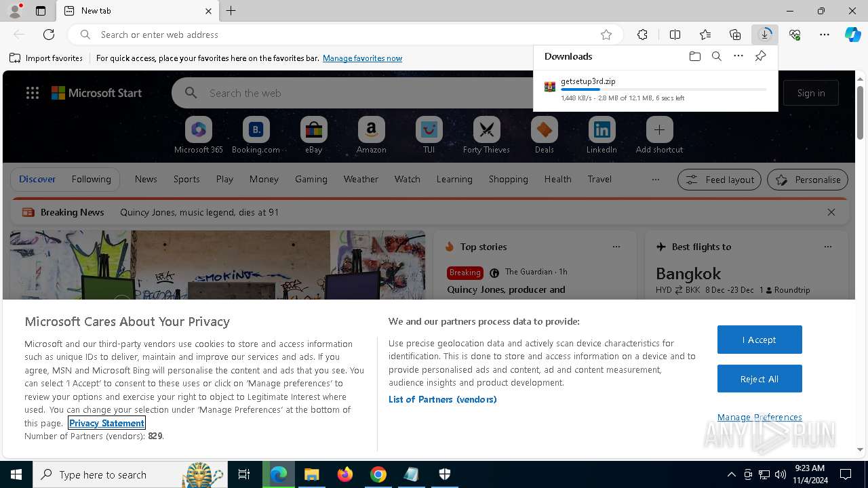This screenshot has width=868, height=488.
Task: Focus the address bar
Action: (346, 35)
